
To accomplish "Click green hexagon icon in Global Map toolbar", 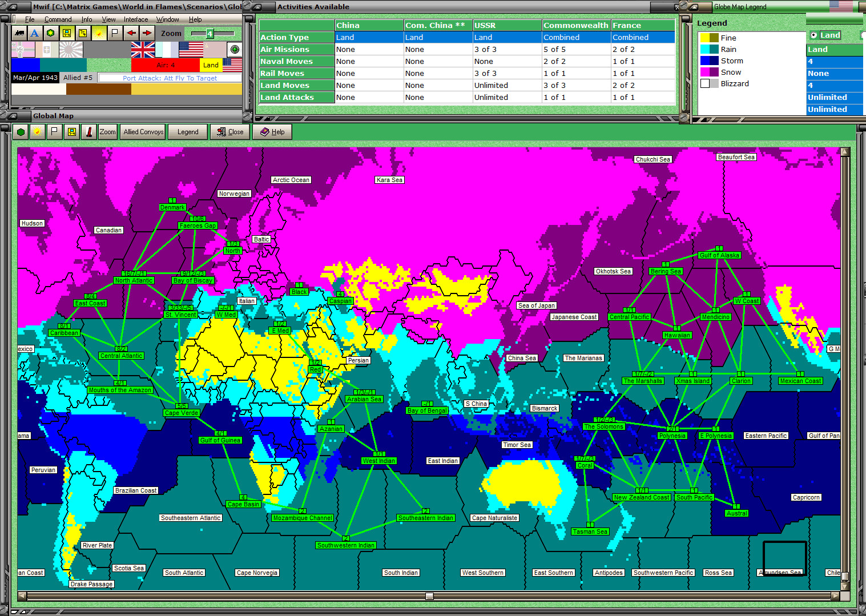I will click(x=21, y=132).
